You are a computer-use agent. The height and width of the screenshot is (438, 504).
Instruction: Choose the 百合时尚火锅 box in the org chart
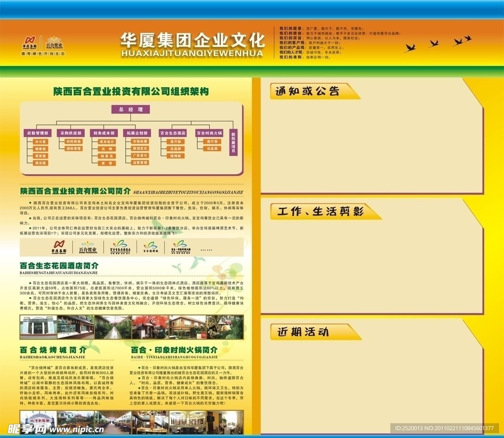coord(209,133)
